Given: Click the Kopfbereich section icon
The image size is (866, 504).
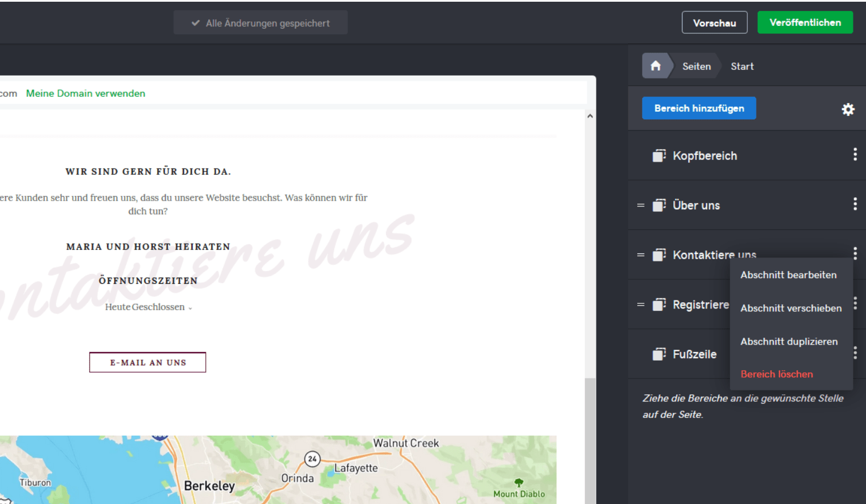Looking at the screenshot, I should (x=659, y=156).
